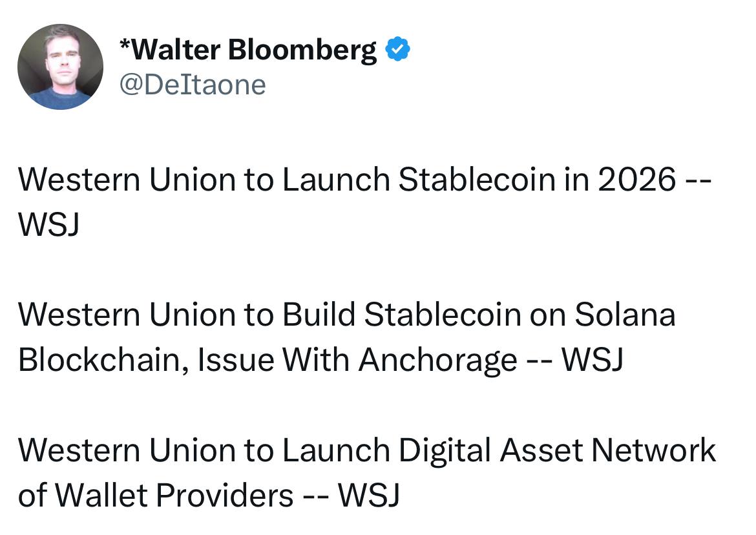756x535 pixels.
Task: Click "WSJ" after the Anchorage headline
Action: [593, 360]
